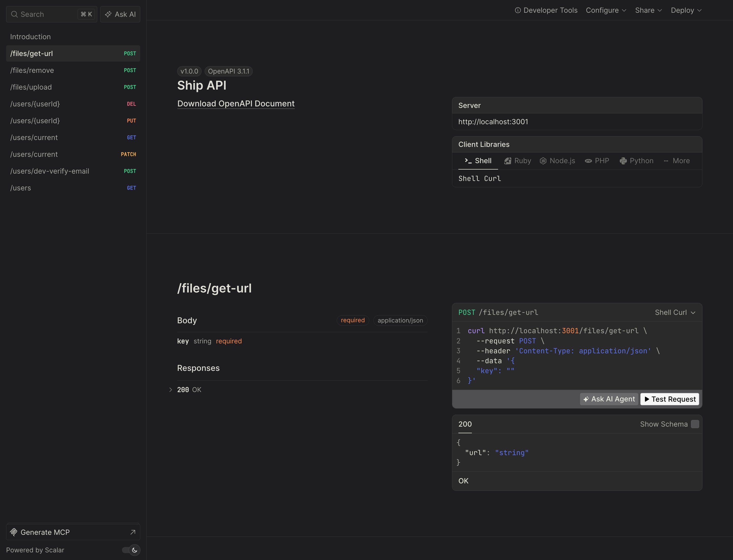Click the OpenAPI 3.1.1 badge
Viewport: 733px width, 560px height.
pos(229,71)
